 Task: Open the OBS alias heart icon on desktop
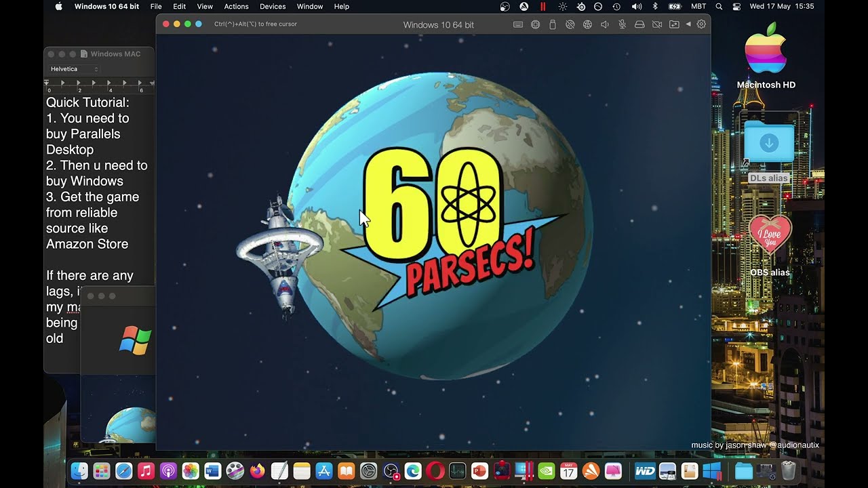pyautogui.click(x=770, y=237)
